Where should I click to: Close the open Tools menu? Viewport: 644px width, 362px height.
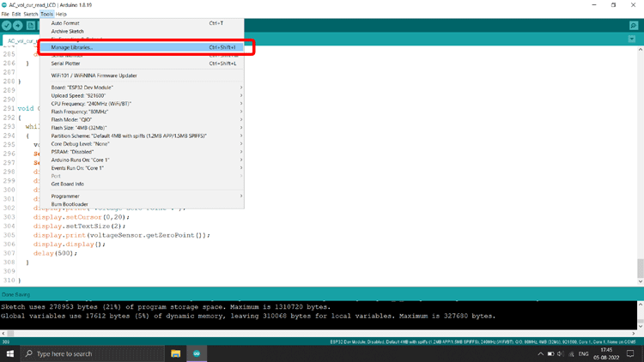click(47, 14)
